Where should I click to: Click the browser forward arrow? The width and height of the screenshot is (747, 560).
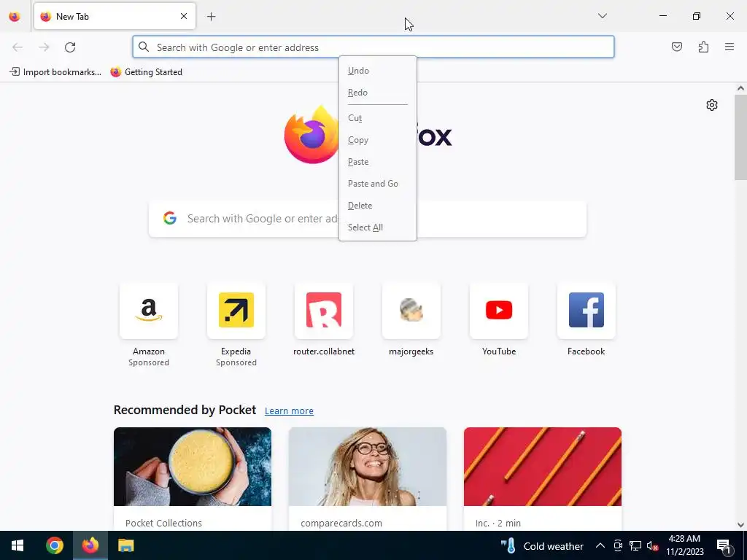click(44, 47)
